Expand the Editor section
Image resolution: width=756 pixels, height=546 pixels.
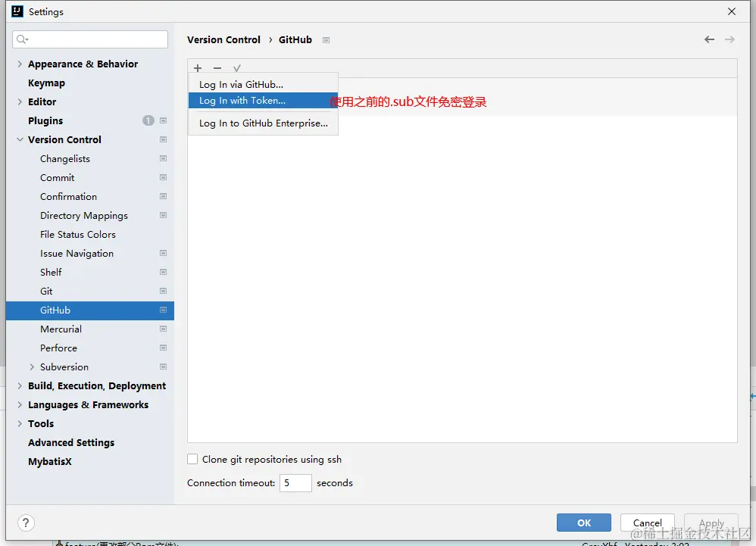(x=20, y=101)
